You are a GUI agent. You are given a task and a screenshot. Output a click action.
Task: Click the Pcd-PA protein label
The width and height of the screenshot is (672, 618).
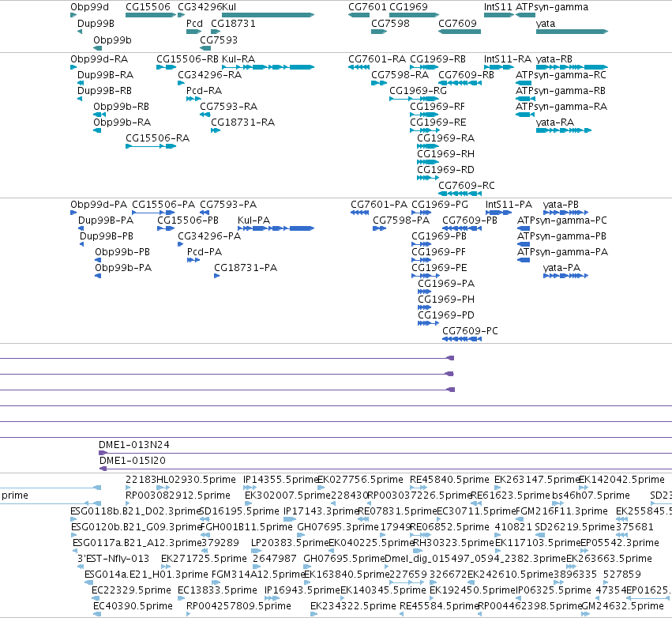pyautogui.click(x=205, y=252)
